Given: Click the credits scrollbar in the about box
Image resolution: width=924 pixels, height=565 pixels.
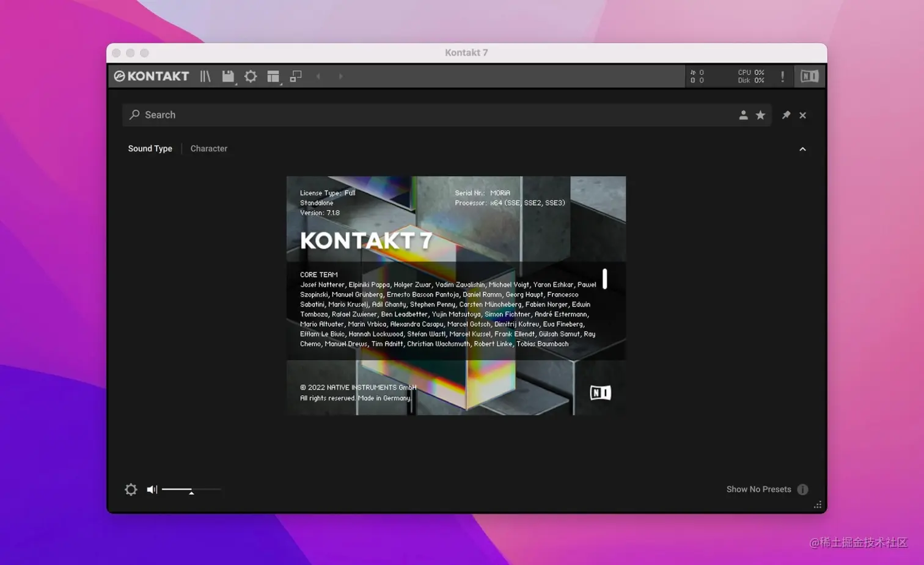Looking at the screenshot, I should 605,279.
